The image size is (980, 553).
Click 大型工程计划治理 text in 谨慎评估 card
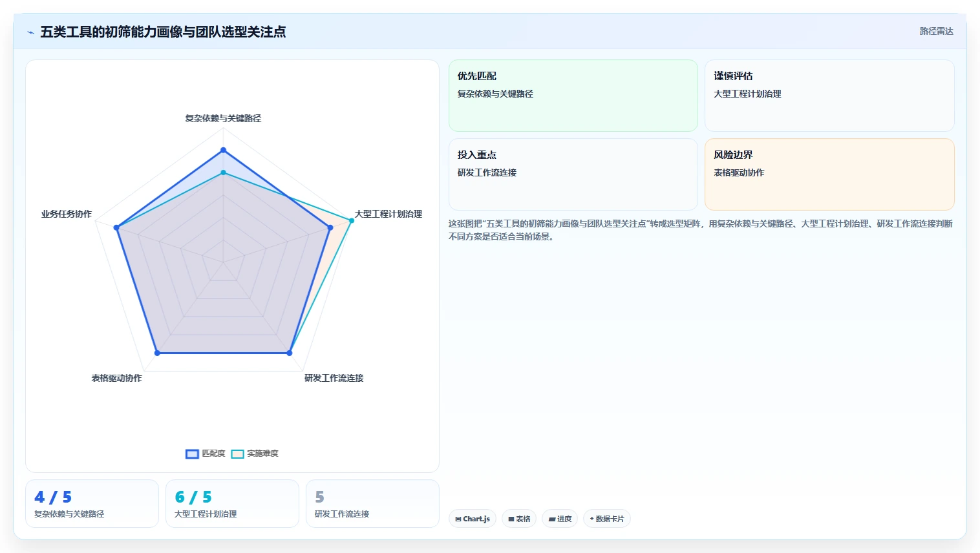(x=747, y=94)
